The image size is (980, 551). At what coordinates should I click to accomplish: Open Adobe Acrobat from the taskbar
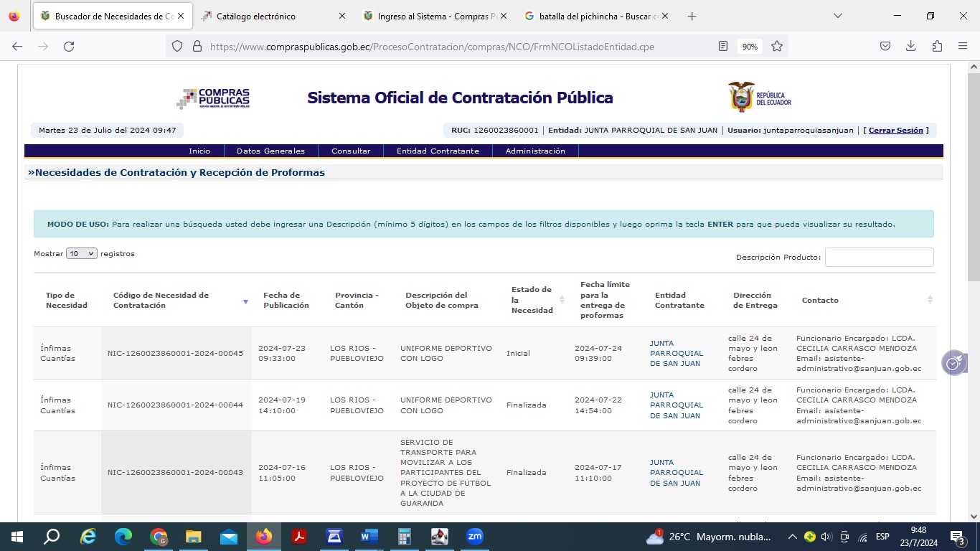299,537
